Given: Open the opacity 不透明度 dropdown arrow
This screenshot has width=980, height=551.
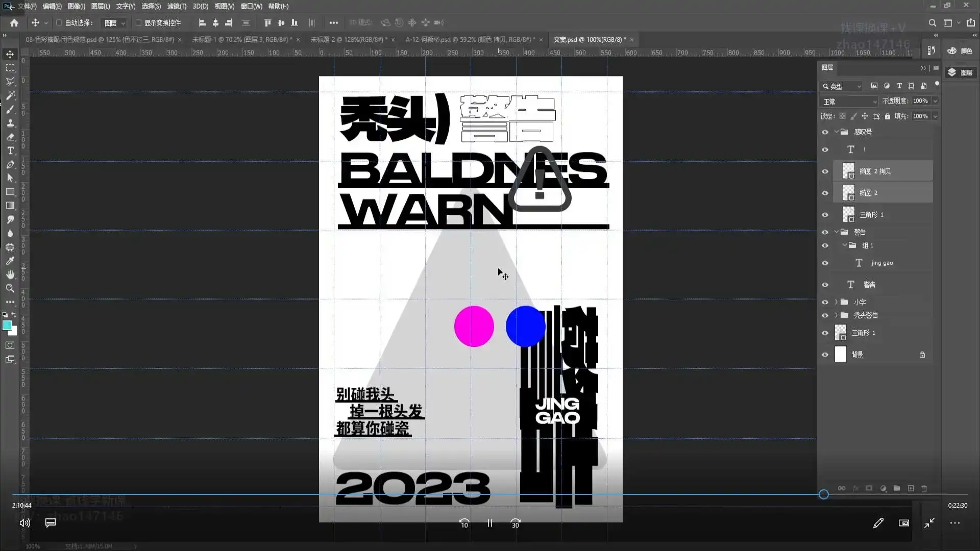Looking at the screenshot, I should 935,101.
